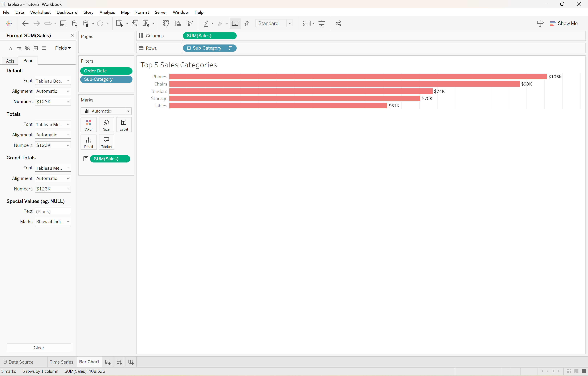The height and width of the screenshot is (376, 588).
Task: Click the Color mark card icon
Action: (x=88, y=124)
